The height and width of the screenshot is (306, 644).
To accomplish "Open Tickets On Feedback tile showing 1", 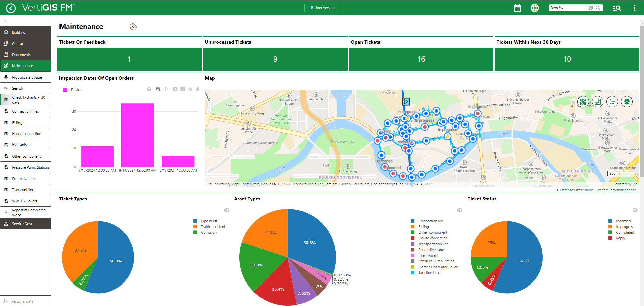I will coord(129,59).
